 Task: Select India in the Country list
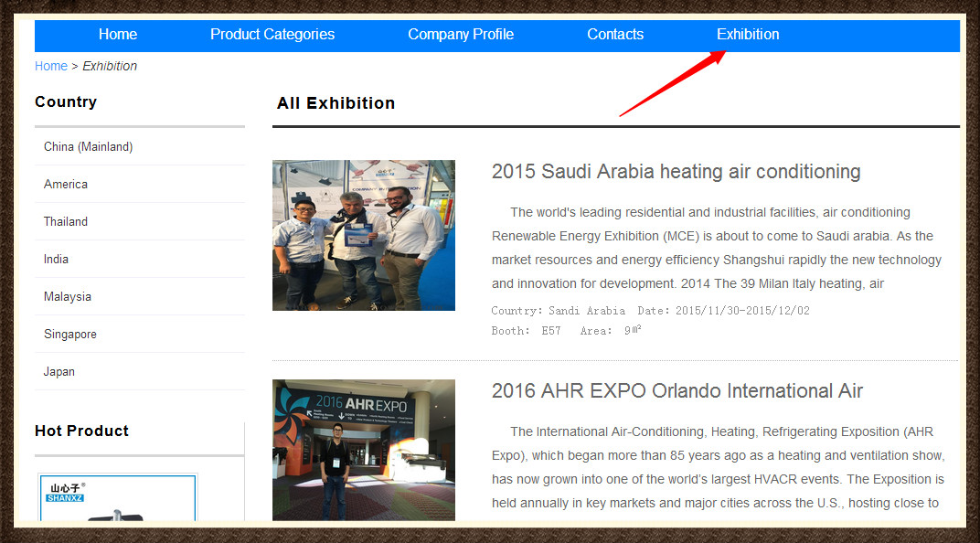(56, 260)
